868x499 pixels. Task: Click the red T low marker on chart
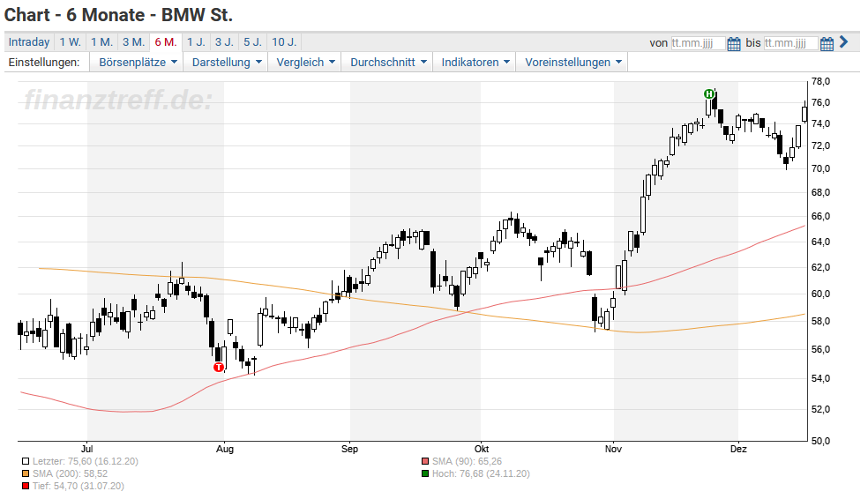(x=219, y=367)
